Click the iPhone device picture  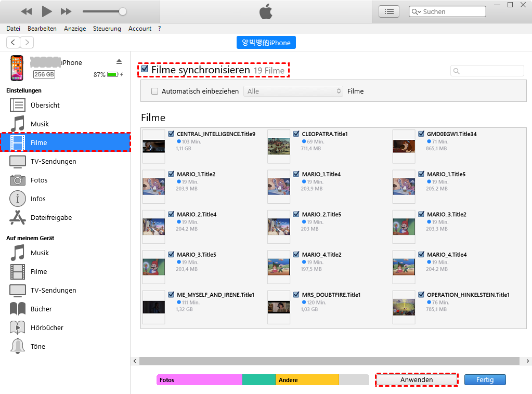17,68
